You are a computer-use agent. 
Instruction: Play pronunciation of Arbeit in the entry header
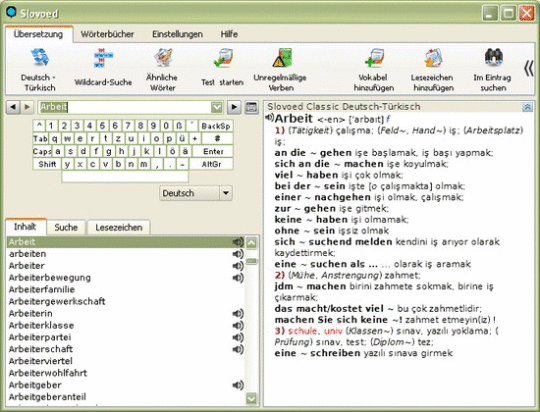tap(269, 118)
